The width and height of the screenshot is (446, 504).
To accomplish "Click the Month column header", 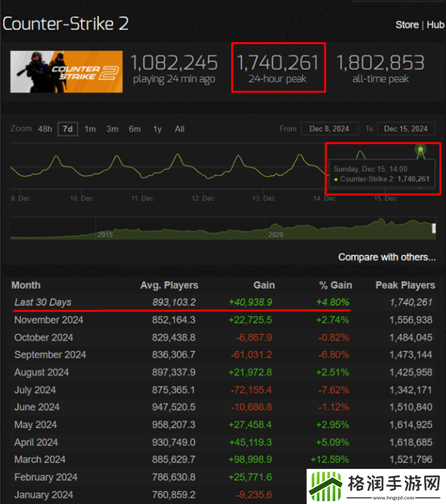I will tap(26, 285).
